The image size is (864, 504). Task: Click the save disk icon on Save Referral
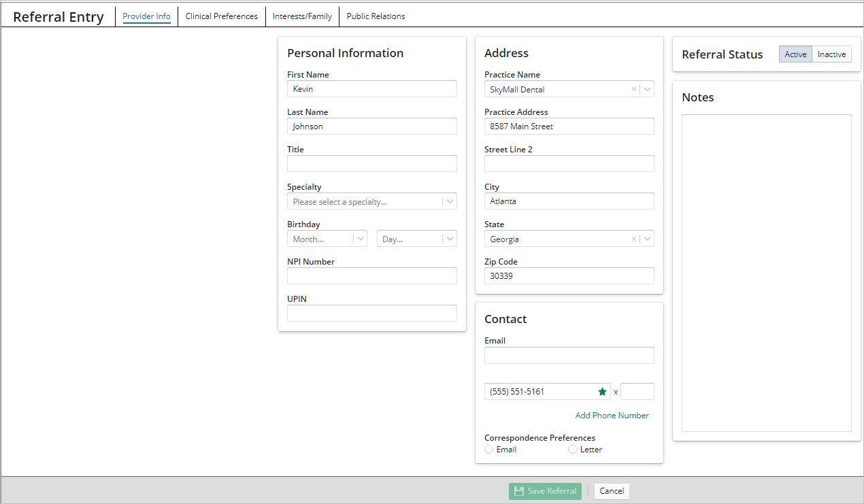pos(518,490)
